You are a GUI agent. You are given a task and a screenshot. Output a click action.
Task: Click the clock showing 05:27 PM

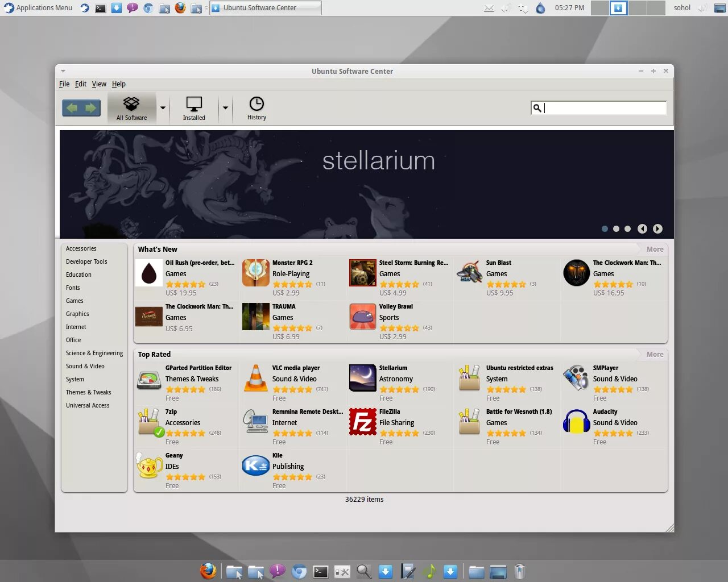pos(569,8)
